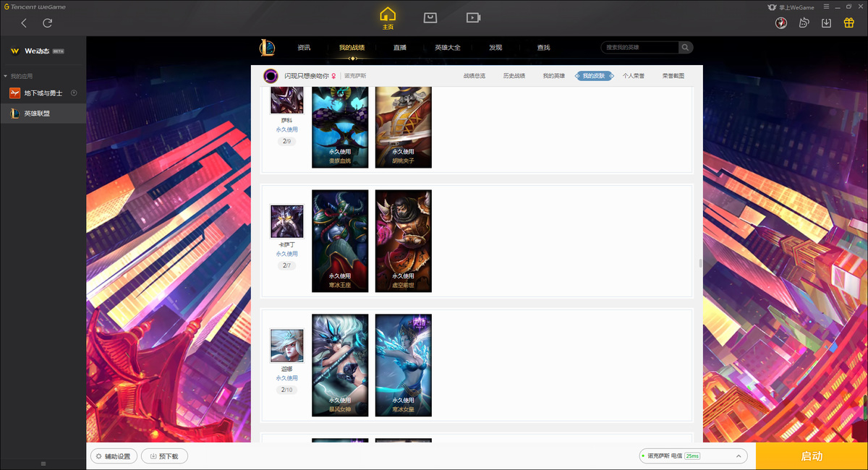Viewport: 868px width, 470px height.
Task: Click the 2/9 skin count for 萨科
Action: click(287, 141)
